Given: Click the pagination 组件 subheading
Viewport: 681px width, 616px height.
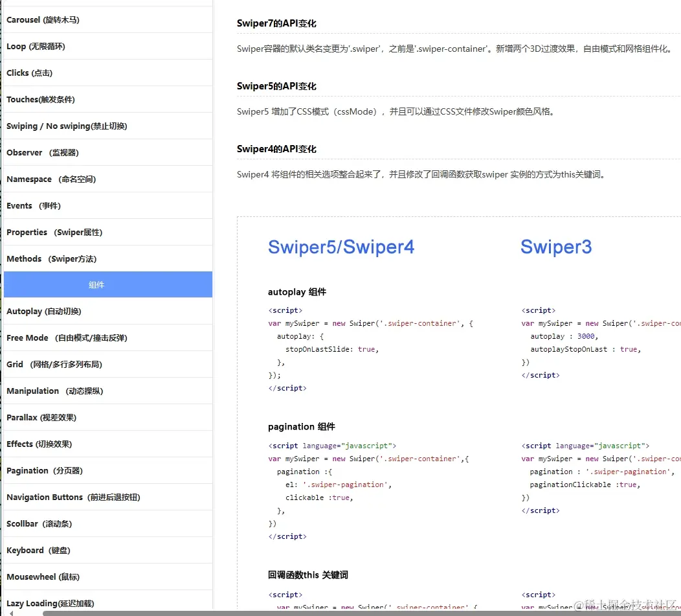Looking at the screenshot, I should pyautogui.click(x=302, y=426).
